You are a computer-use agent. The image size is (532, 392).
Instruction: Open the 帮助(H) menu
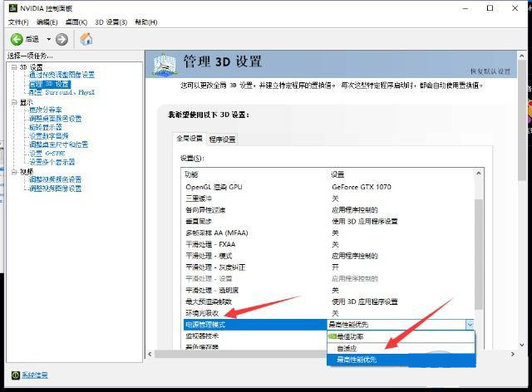[x=146, y=22]
